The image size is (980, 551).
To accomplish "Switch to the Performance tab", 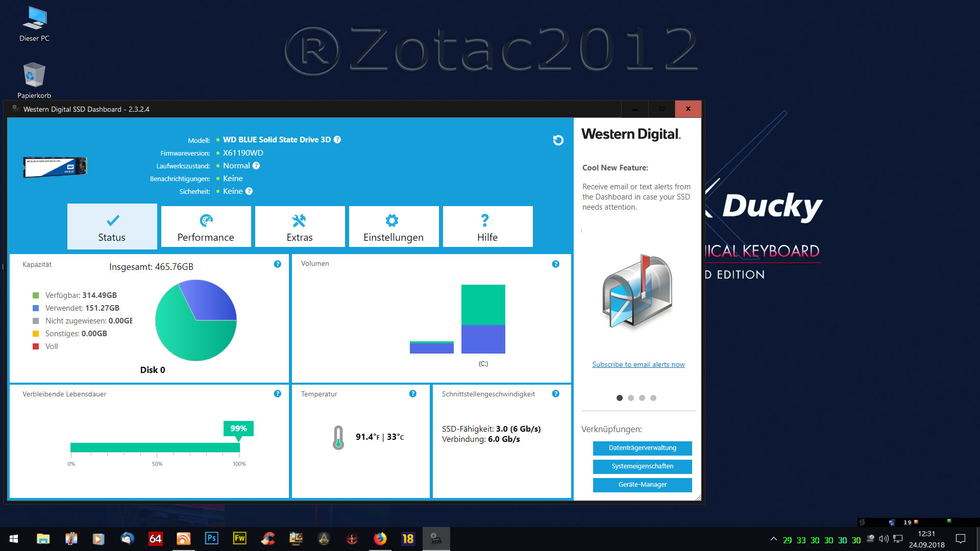I will 206,227.
